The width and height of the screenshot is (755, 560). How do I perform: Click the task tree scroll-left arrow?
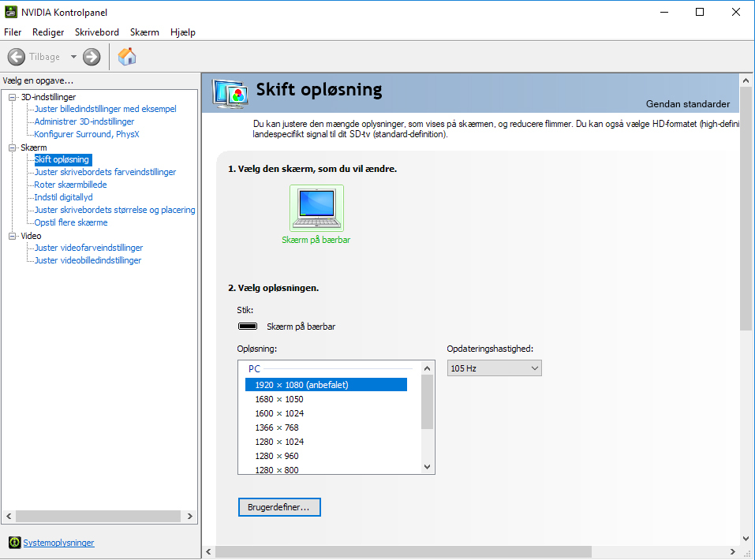tap(9, 516)
